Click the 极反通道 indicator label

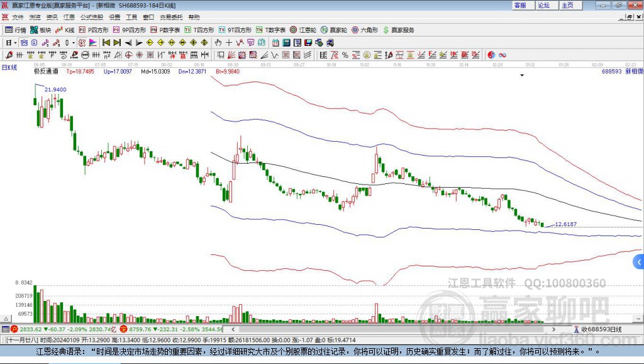(46, 71)
